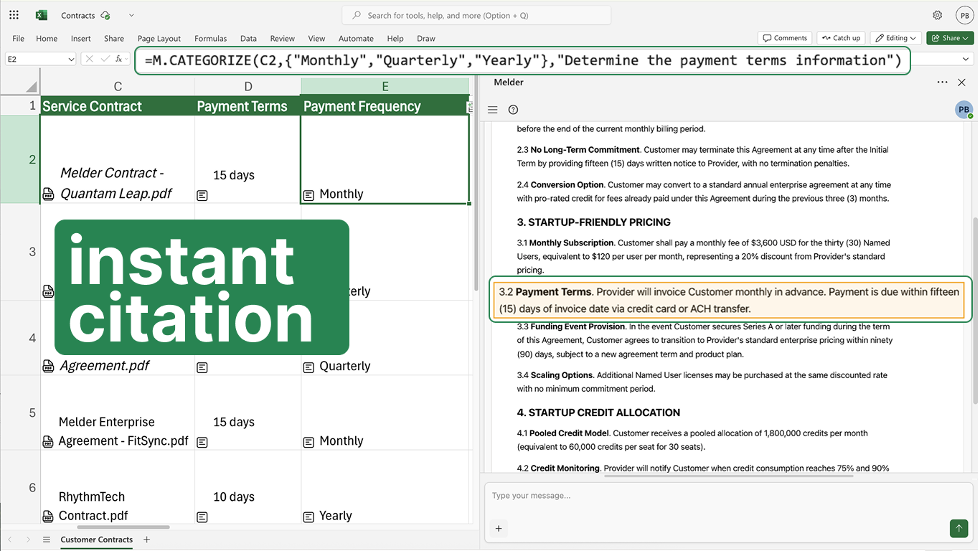Click the note icon beside Monthly in row 2

click(x=308, y=195)
